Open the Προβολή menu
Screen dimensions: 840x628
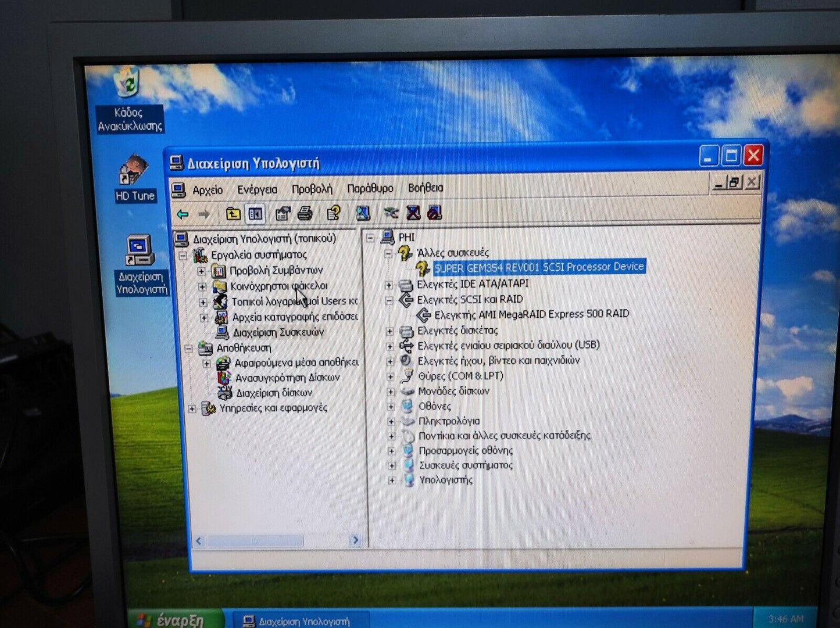pyautogui.click(x=312, y=189)
